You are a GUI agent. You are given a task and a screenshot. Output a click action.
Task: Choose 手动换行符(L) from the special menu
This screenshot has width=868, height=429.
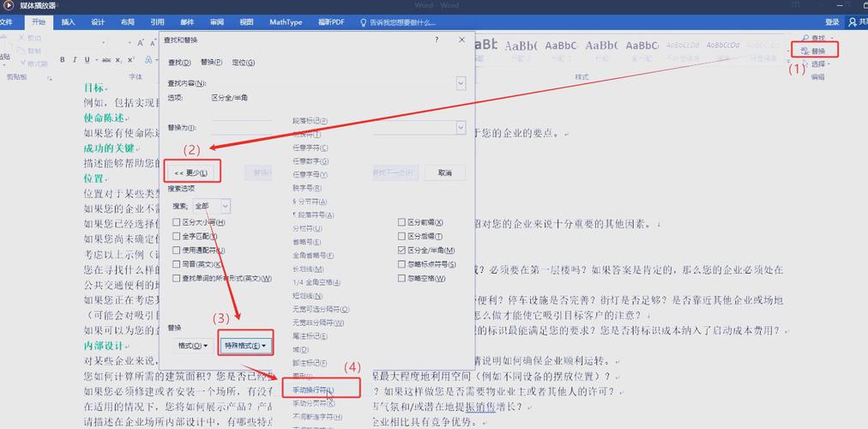[313, 390]
